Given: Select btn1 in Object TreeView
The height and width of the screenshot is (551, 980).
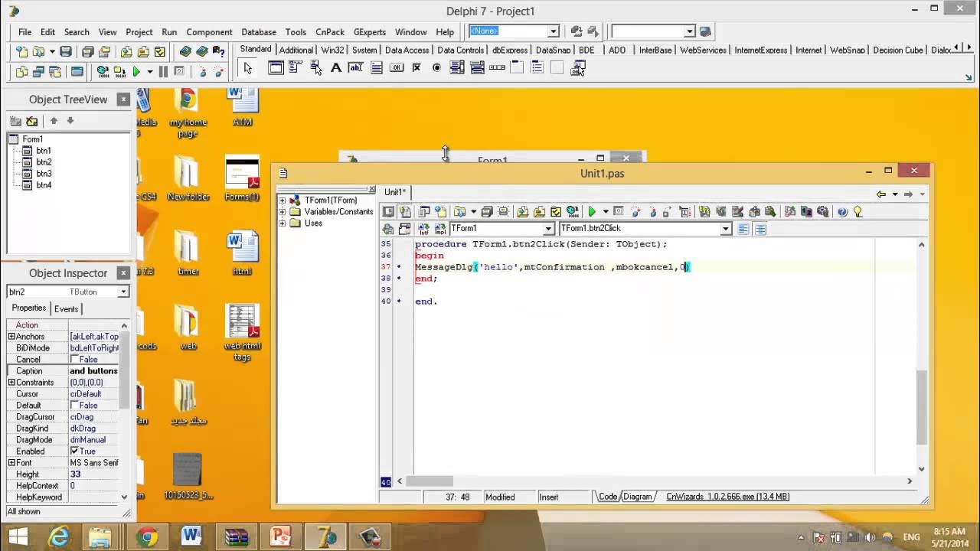Looking at the screenshot, I should tap(44, 151).
